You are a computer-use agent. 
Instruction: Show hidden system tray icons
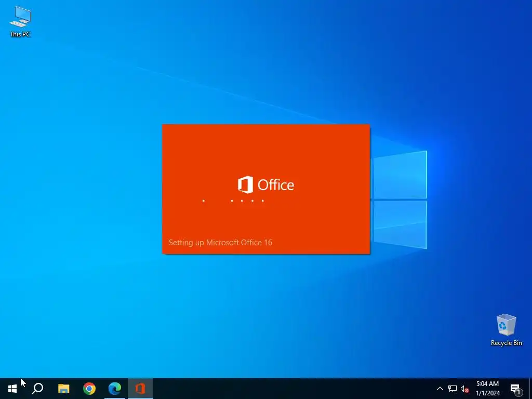coord(440,389)
